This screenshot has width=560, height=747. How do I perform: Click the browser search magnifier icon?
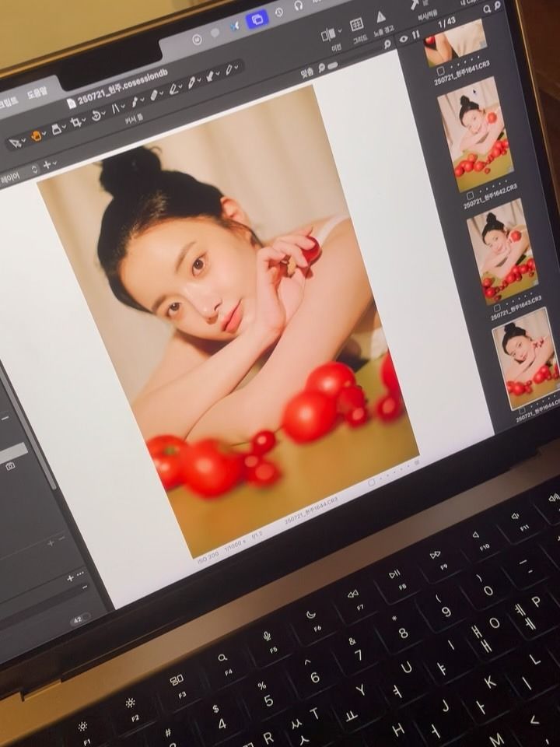tap(487, 9)
